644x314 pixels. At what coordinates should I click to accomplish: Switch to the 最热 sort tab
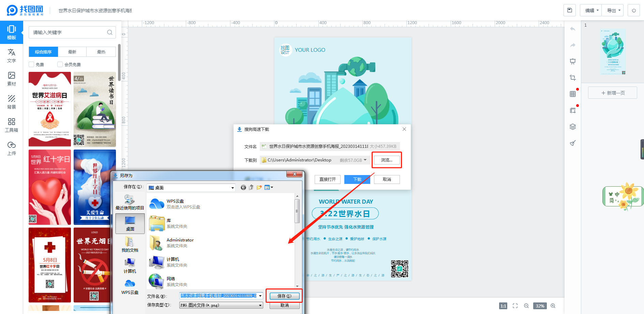(x=101, y=52)
